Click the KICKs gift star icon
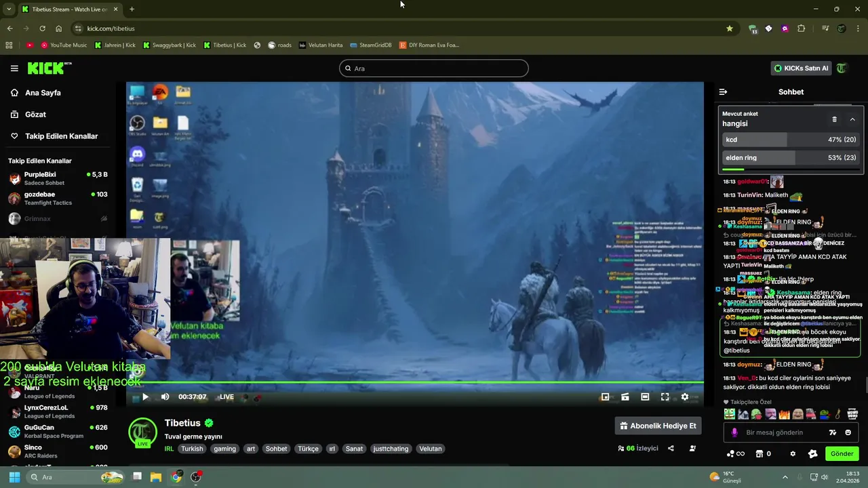 click(x=812, y=454)
